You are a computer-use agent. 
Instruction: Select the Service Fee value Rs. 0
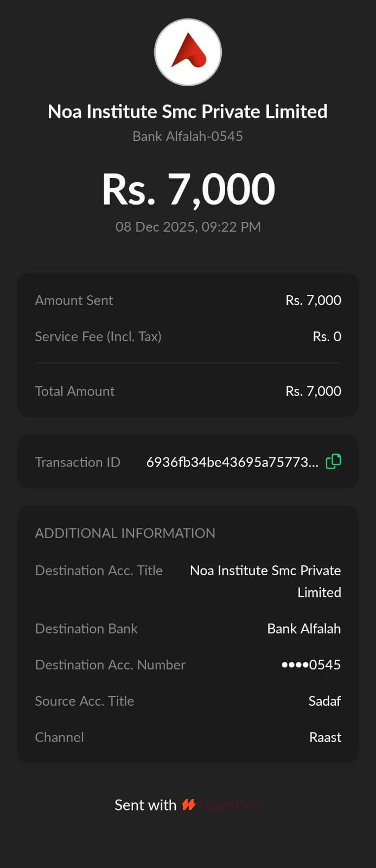(x=327, y=337)
